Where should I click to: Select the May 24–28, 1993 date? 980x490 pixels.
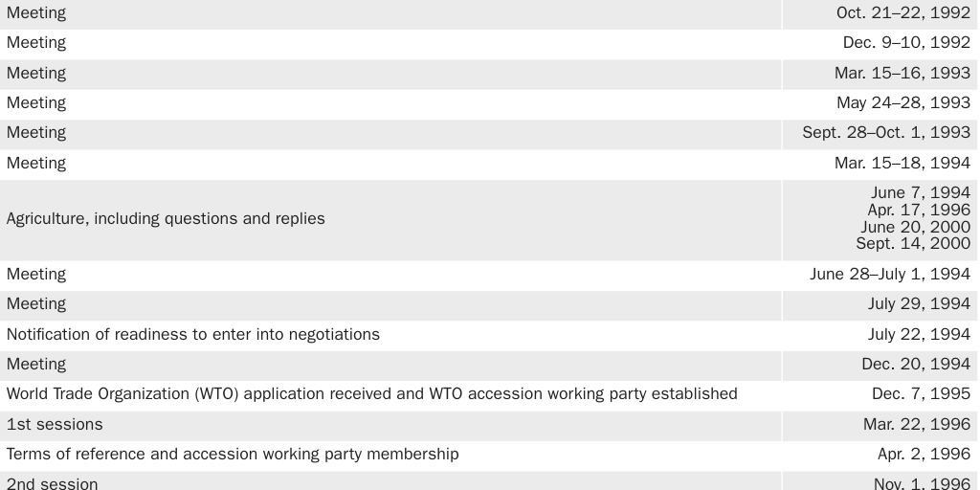pyautogui.click(x=902, y=102)
